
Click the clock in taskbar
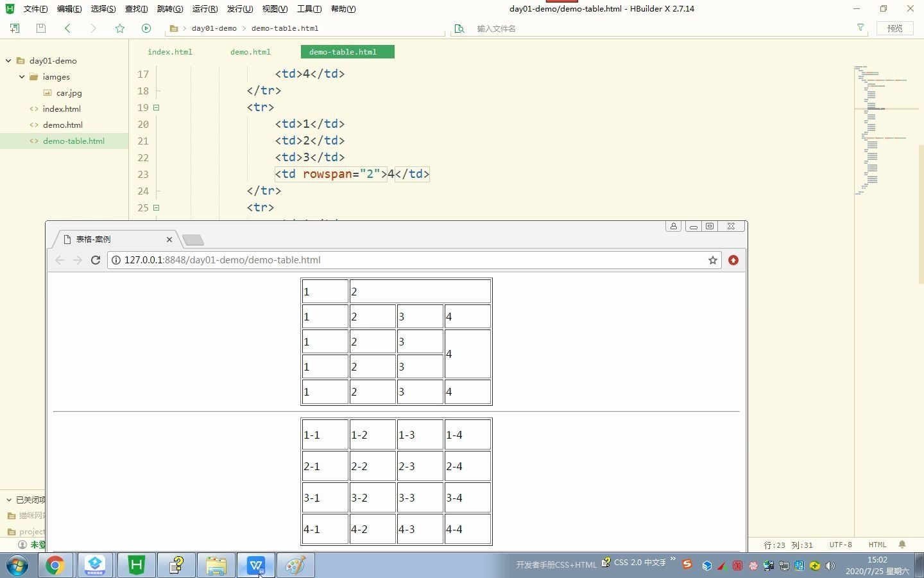[x=877, y=566]
